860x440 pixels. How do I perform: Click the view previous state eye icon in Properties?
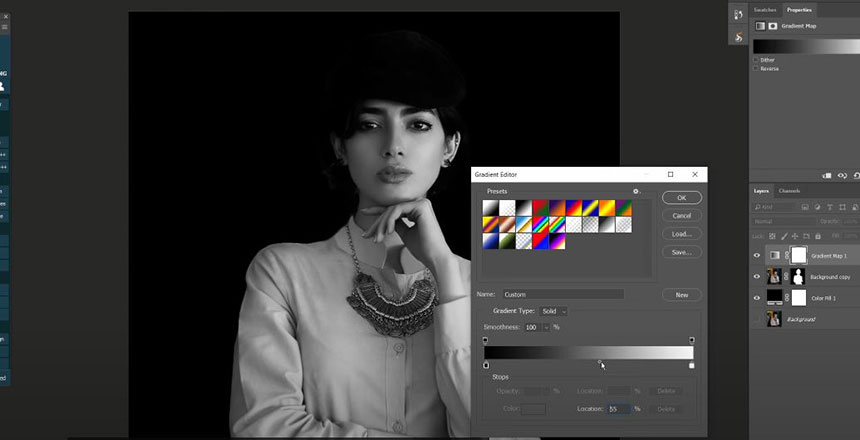842,176
